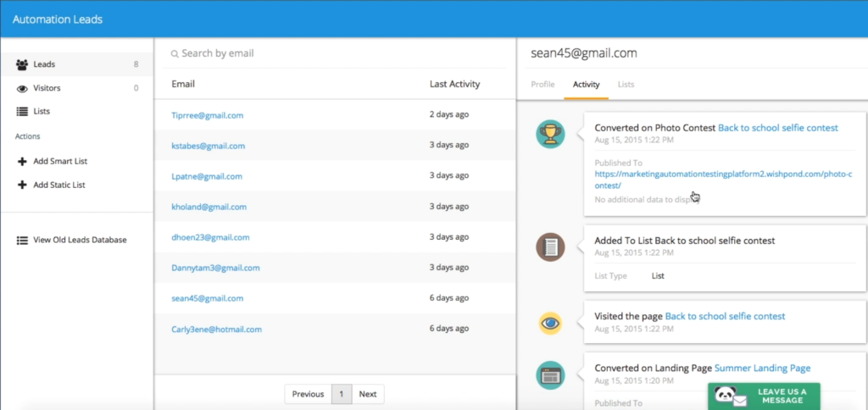
Task: Open lead Dannytam3@gmail.com
Action: [216, 268]
